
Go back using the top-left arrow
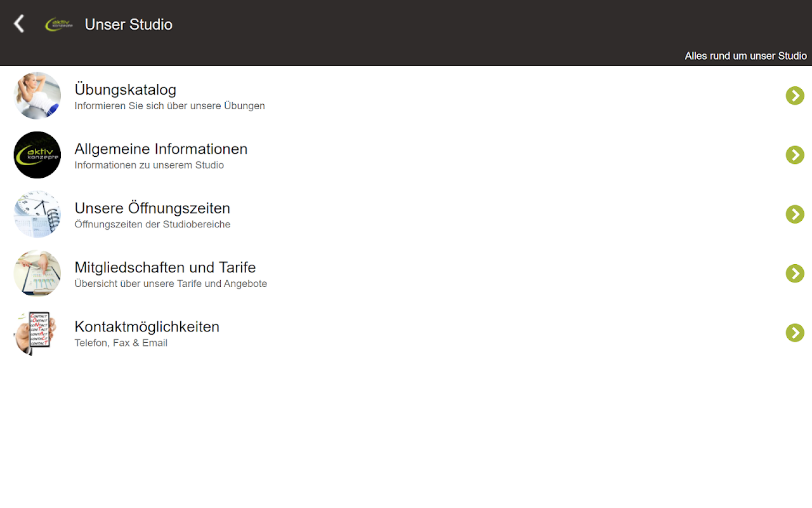pos(19,24)
